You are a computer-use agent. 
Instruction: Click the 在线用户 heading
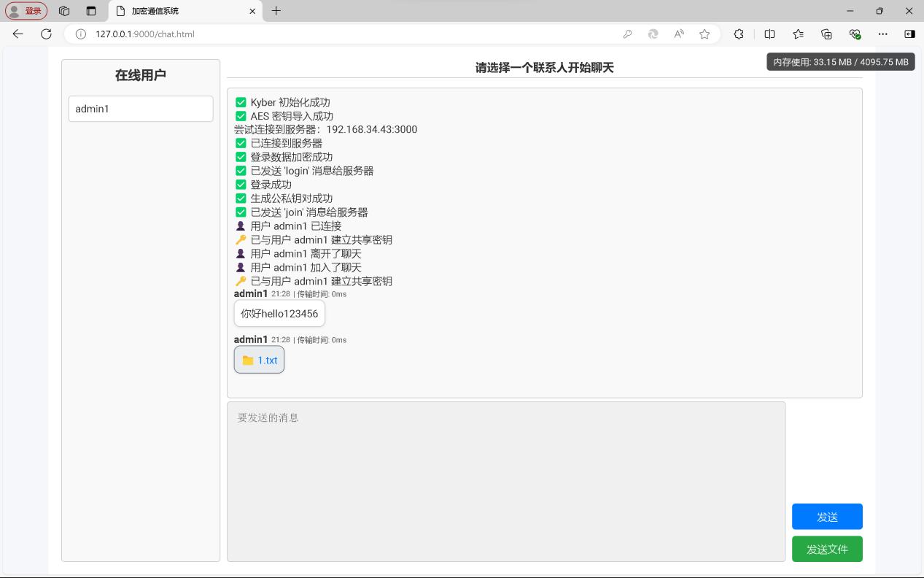pos(141,75)
